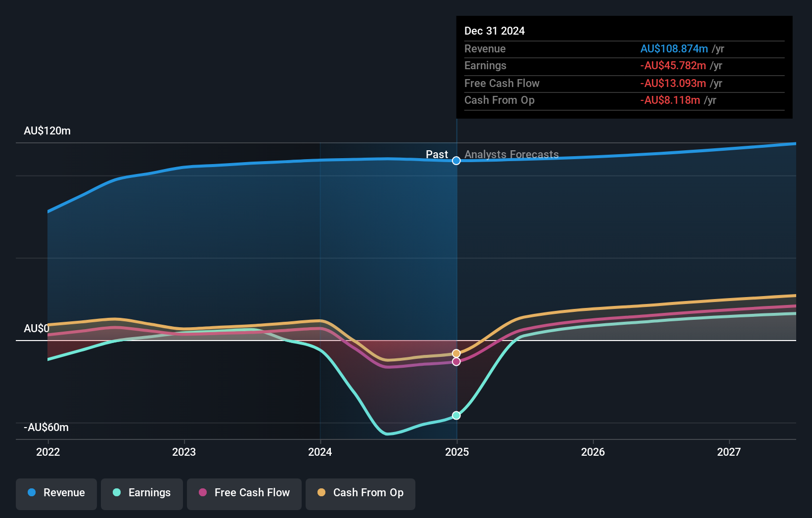This screenshot has width=812, height=518.
Task: Click the pink Free Cash Flow data point
Action: point(456,362)
